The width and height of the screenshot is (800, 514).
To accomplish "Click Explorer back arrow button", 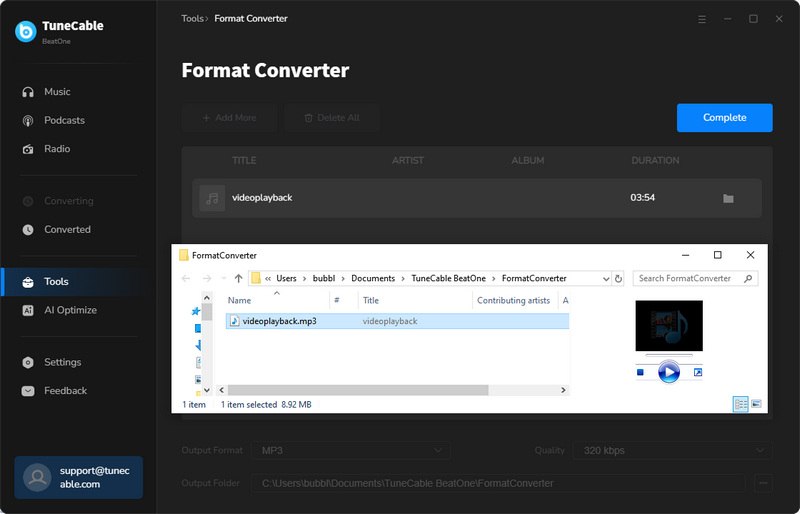I will (x=186, y=279).
